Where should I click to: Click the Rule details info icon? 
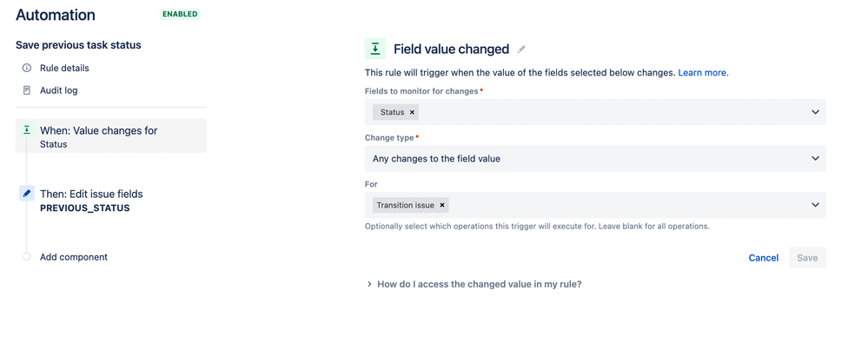pyautogui.click(x=27, y=68)
